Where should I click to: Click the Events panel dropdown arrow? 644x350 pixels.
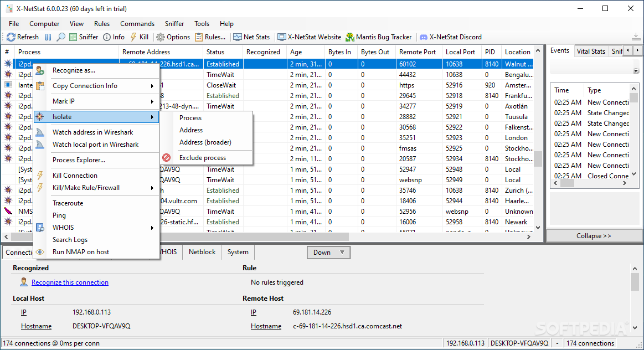point(636,71)
